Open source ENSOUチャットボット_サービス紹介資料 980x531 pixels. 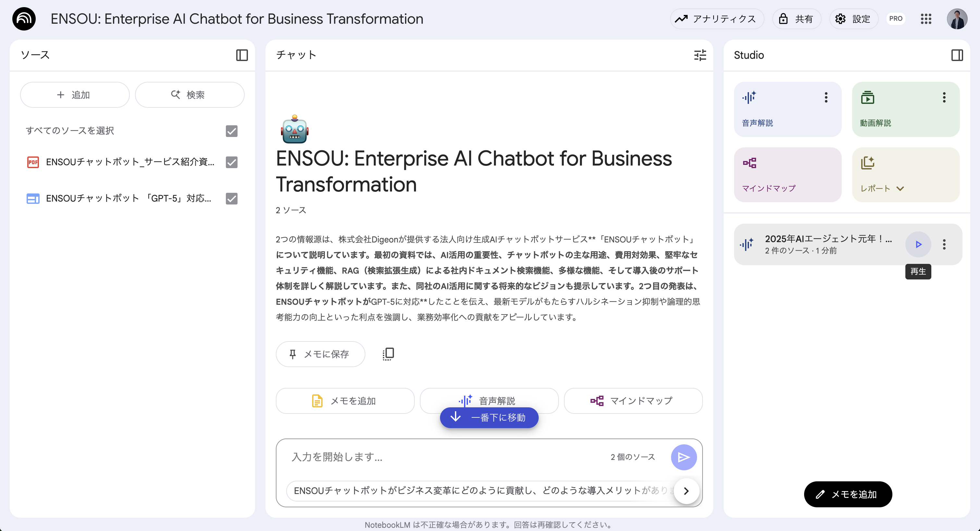point(130,162)
